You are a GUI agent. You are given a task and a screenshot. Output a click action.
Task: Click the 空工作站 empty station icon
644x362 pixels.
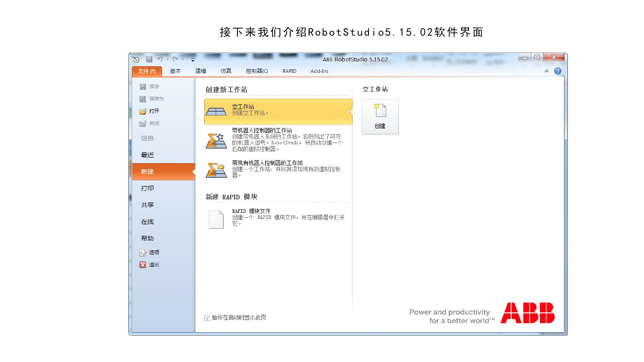tap(216, 112)
